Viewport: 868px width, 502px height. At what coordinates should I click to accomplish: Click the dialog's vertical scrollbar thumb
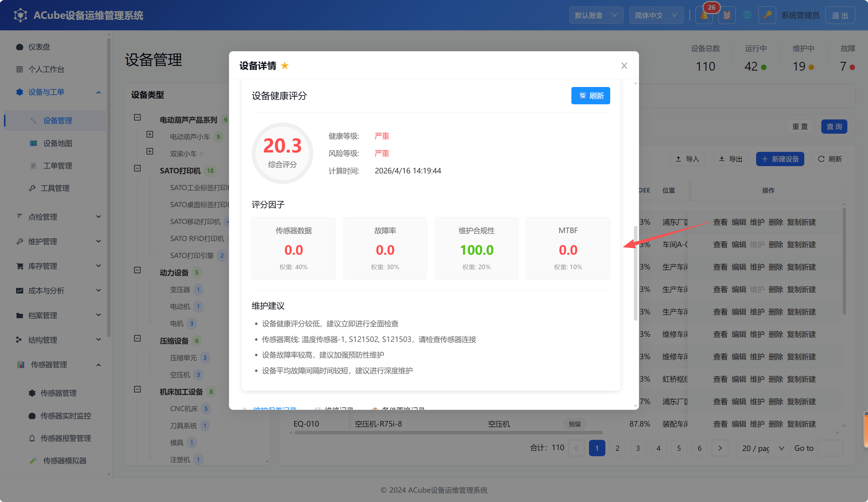635,273
